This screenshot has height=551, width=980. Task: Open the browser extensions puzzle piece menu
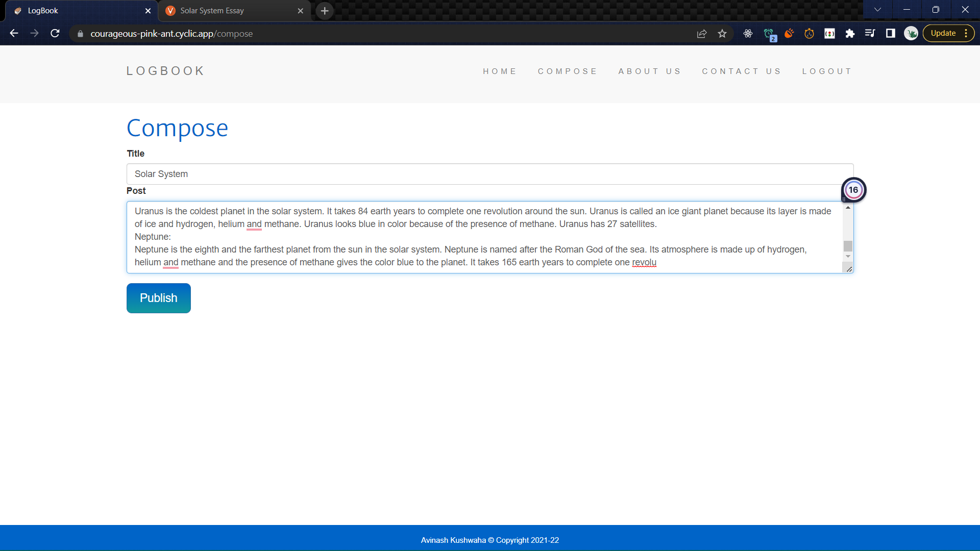(850, 33)
